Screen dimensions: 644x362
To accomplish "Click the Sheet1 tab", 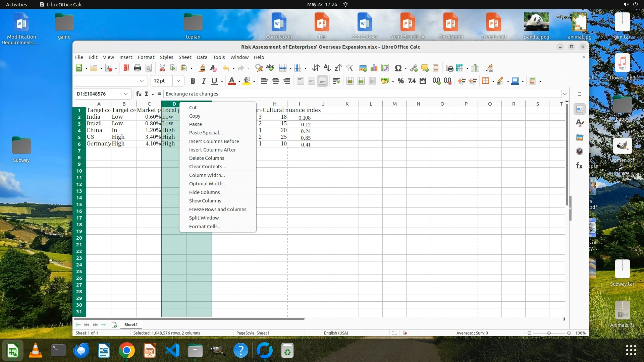I will click(x=131, y=324).
